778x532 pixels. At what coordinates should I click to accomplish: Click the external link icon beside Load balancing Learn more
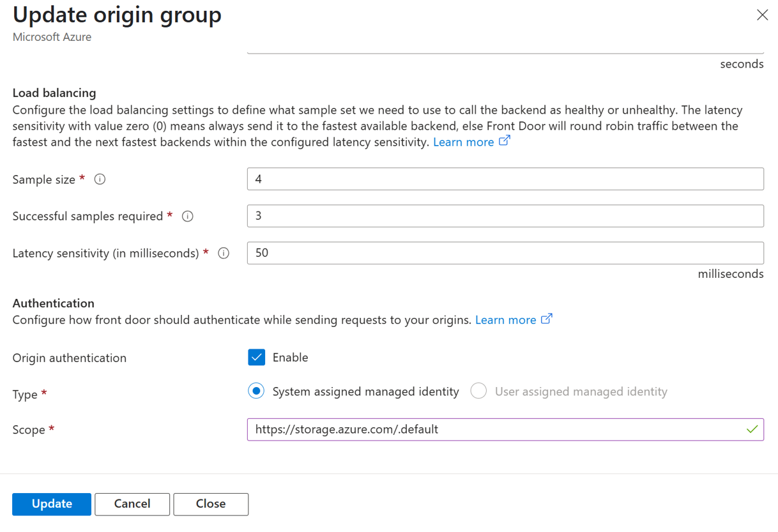click(x=505, y=141)
